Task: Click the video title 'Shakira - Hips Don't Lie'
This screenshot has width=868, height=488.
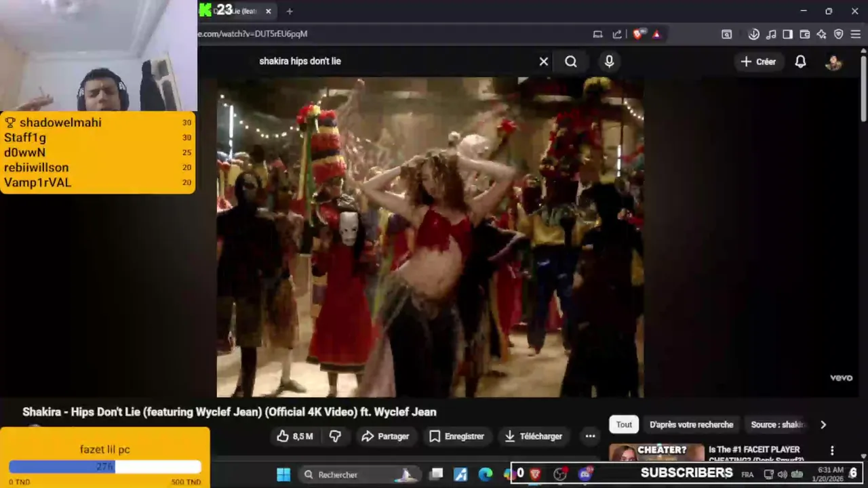Action: click(x=229, y=412)
